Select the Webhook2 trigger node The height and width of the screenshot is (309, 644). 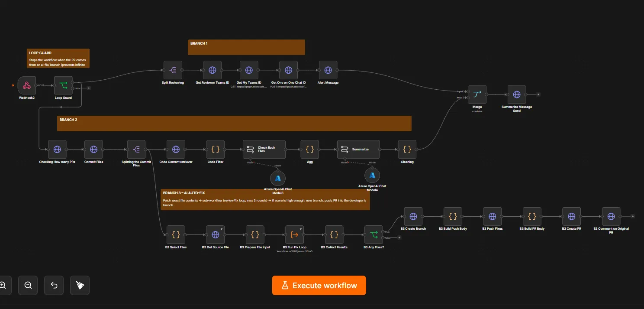point(27,85)
